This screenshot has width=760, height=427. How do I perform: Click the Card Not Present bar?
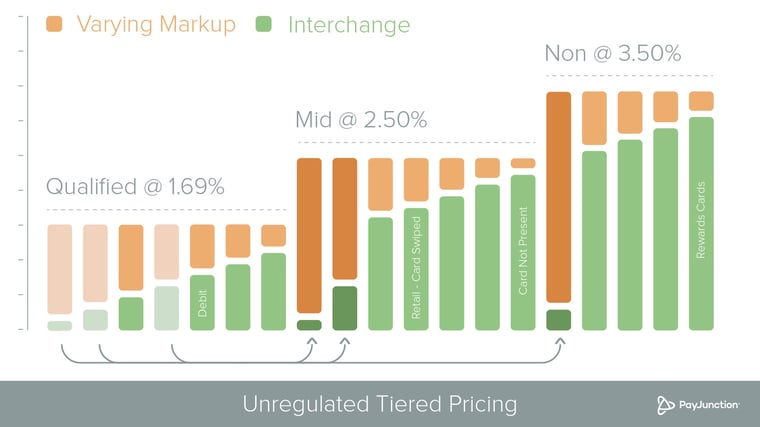523,253
